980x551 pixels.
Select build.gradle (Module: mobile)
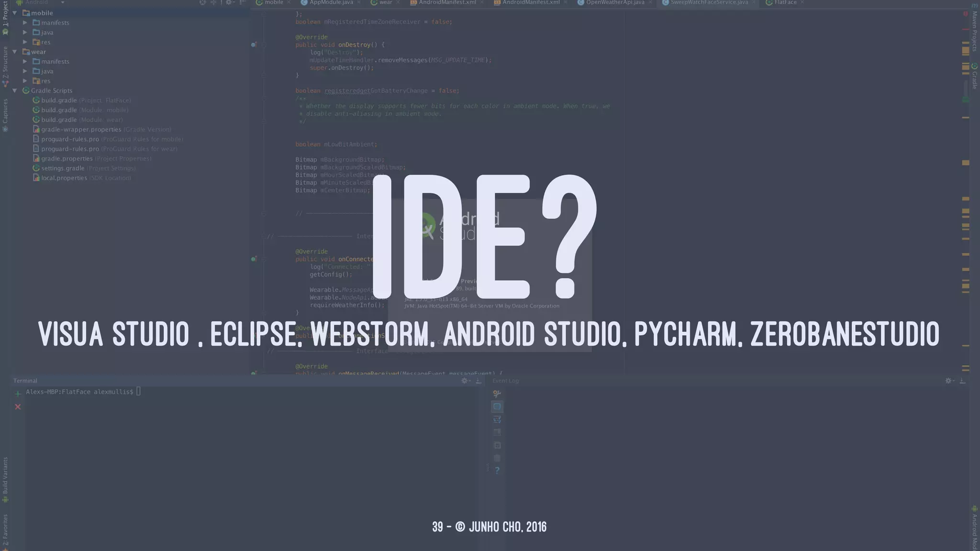80,110
